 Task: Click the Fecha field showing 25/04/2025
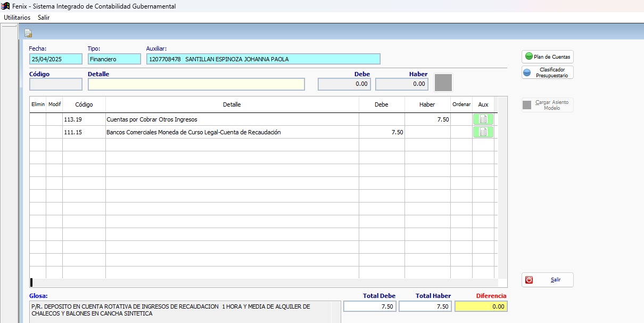coord(56,59)
